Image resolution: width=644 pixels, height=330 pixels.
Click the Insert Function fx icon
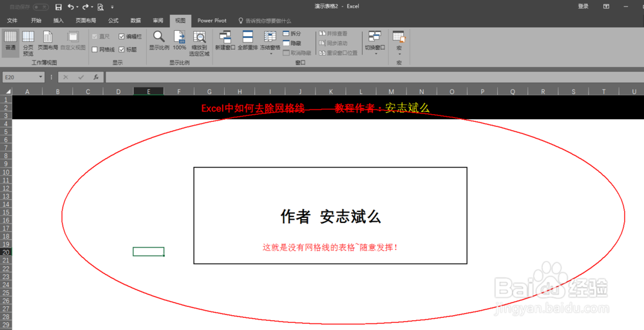point(96,77)
